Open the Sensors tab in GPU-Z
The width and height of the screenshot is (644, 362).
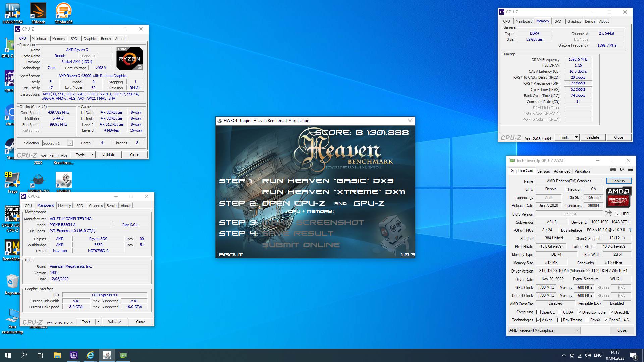pyautogui.click(x=543, y=171)
